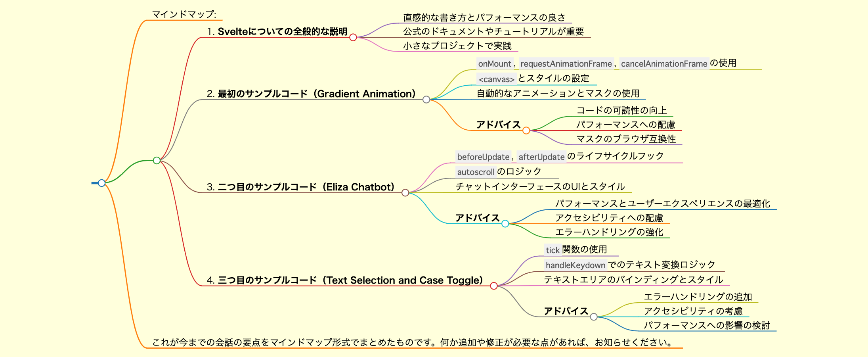
Task: Select 2. 最初のサンプルコード (Gradient Animation) heading
Action: click(x=311, y=94)
